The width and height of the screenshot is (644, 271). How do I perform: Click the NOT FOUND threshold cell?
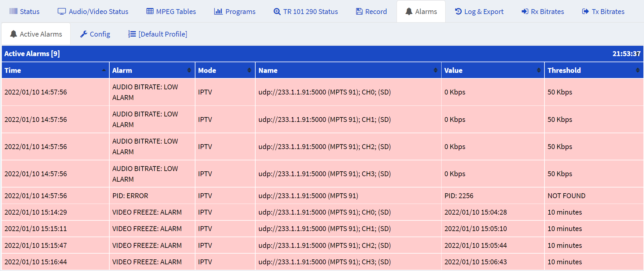coord(594,196)
